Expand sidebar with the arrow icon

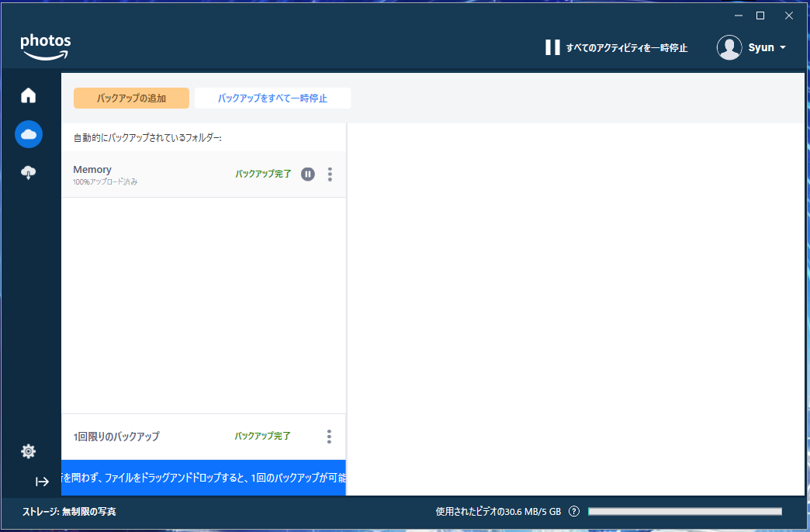[43, 482]
